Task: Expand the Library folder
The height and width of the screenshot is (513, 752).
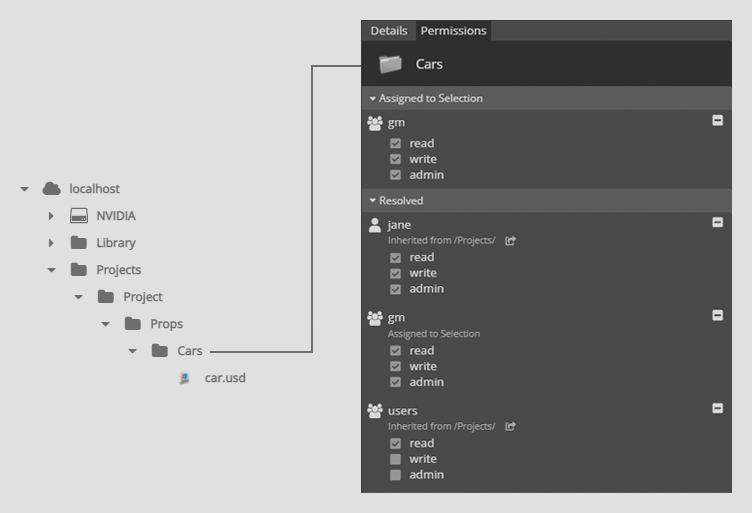Action: (51, 243)
